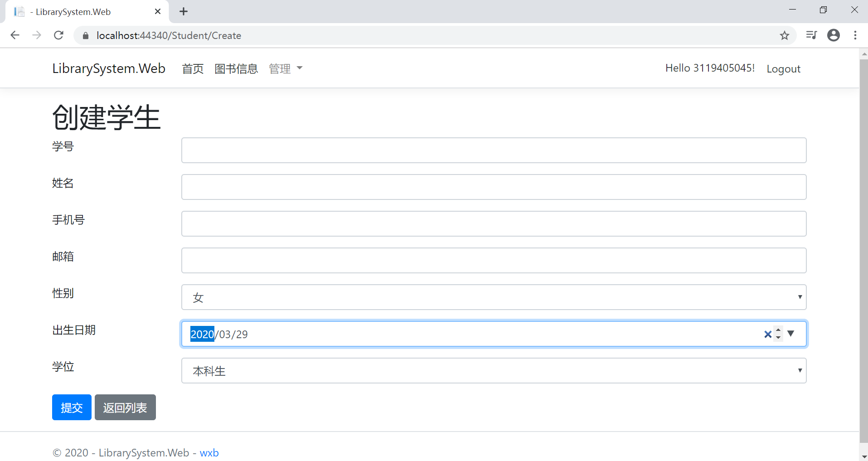Click the 创建学生 heading
This screenshot has height=461, width=868.
click(107, 117)
